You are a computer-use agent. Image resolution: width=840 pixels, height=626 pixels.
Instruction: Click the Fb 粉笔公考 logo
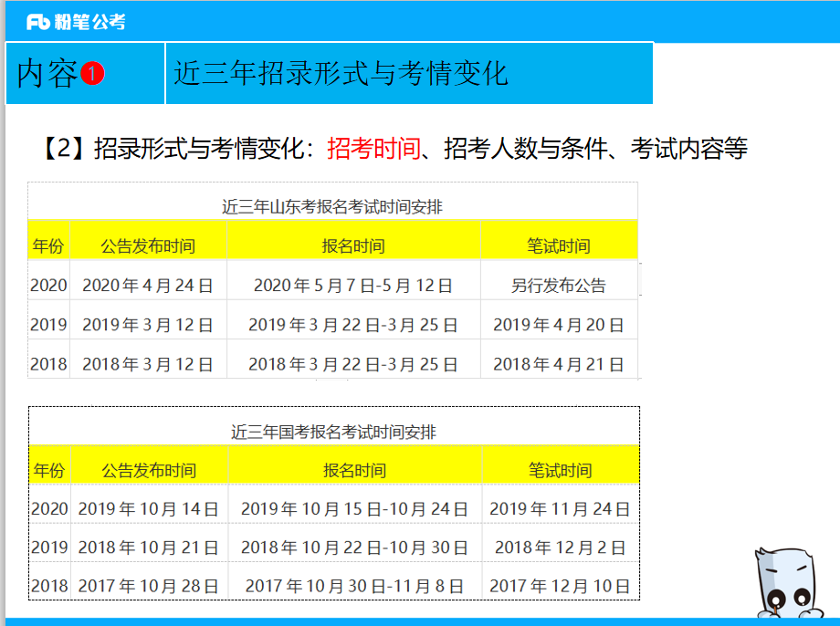point(76,21)
